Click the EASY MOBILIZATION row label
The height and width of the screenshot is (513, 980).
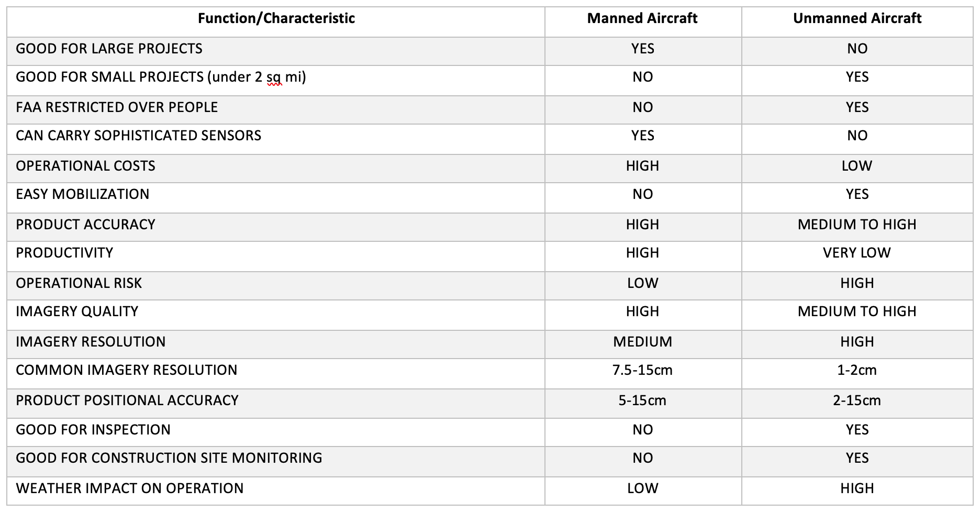[82, 194]
